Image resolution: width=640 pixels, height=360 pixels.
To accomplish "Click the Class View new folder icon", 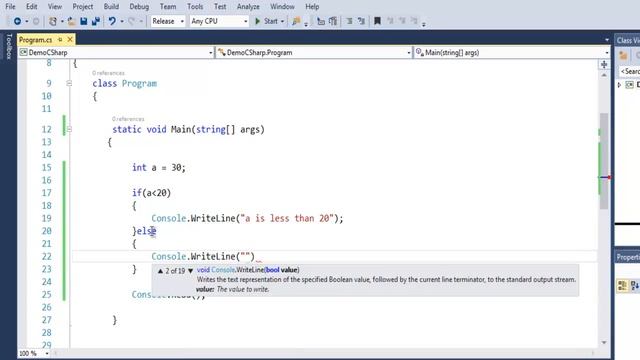I will pyautogui.click(x=623, y=56).
